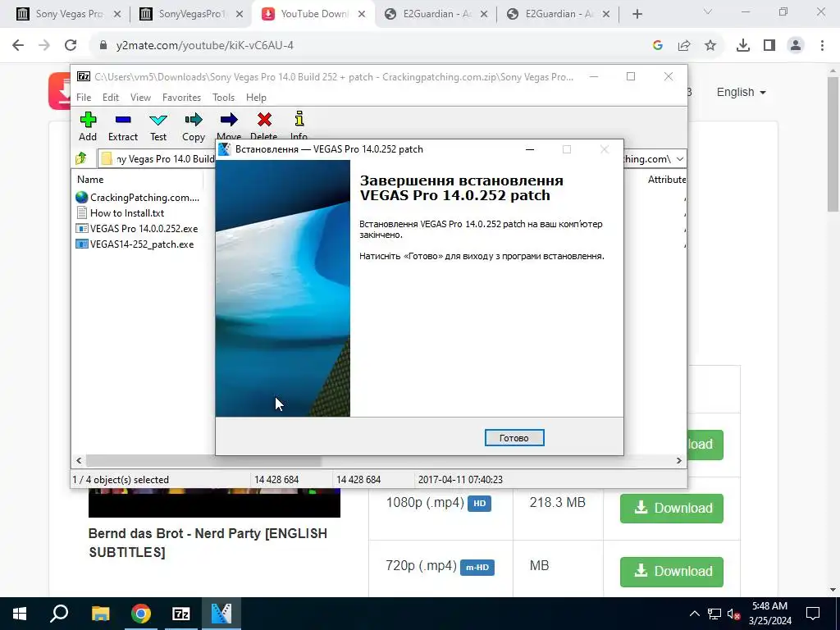The image size is (840, 630).
Task: Open a new browser tab
Action: point(637,15)
